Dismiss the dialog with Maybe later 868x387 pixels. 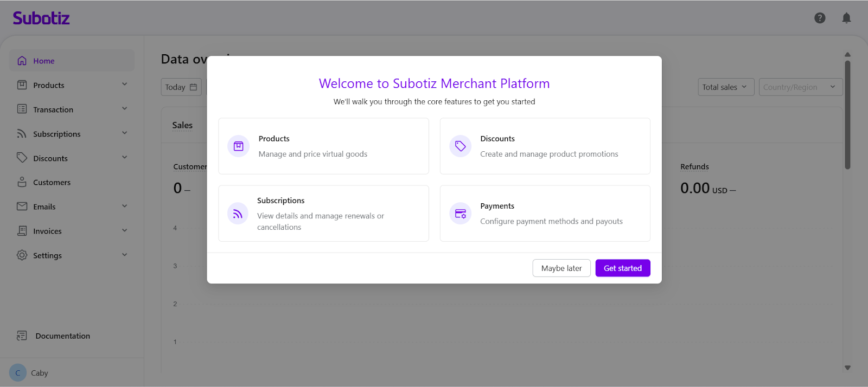561,268
